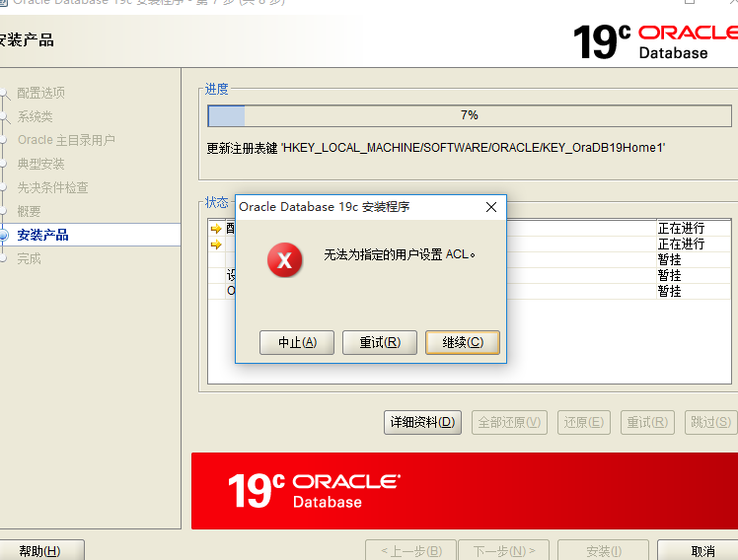Select the 系统类 step in sidebar
738x560 pixels.
pos(35,116)
